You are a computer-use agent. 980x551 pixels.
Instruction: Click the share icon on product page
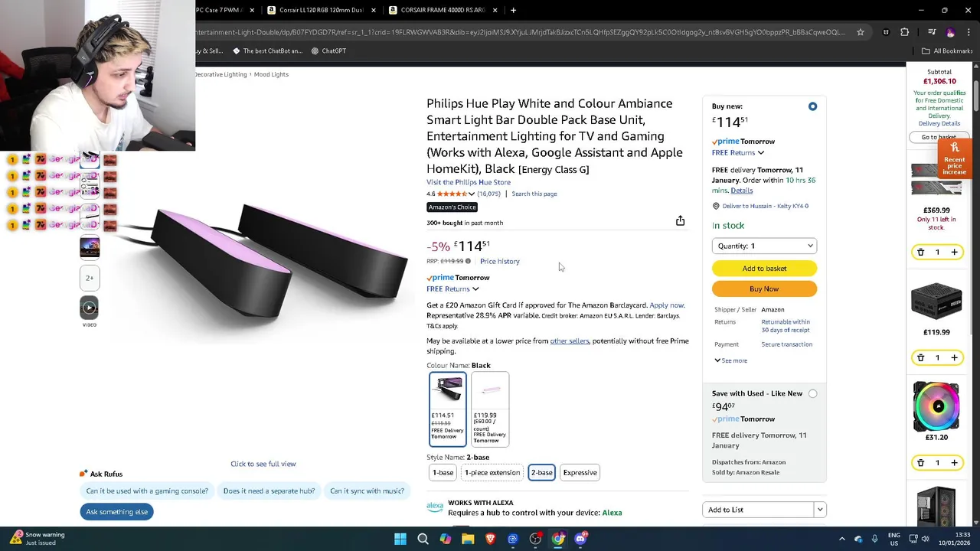(680, 221)
